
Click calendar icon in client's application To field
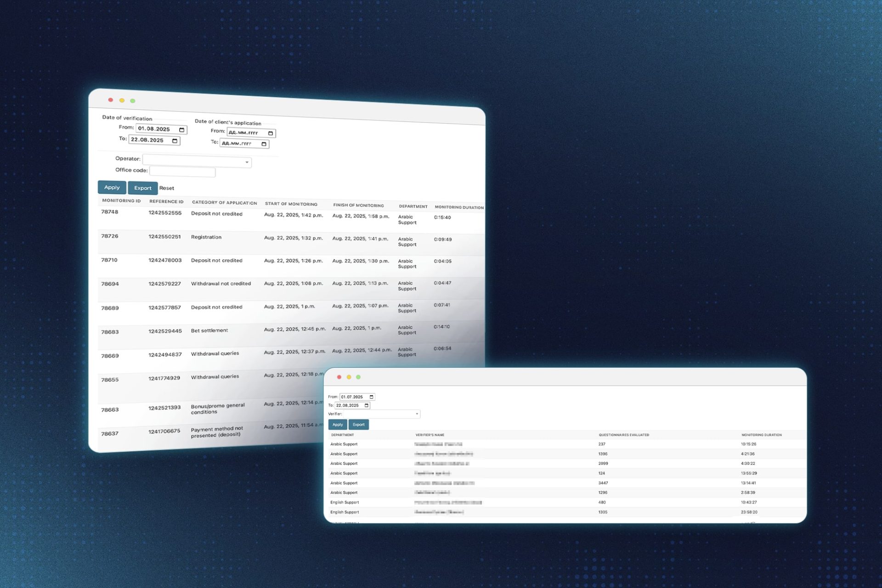coord(264,144)
